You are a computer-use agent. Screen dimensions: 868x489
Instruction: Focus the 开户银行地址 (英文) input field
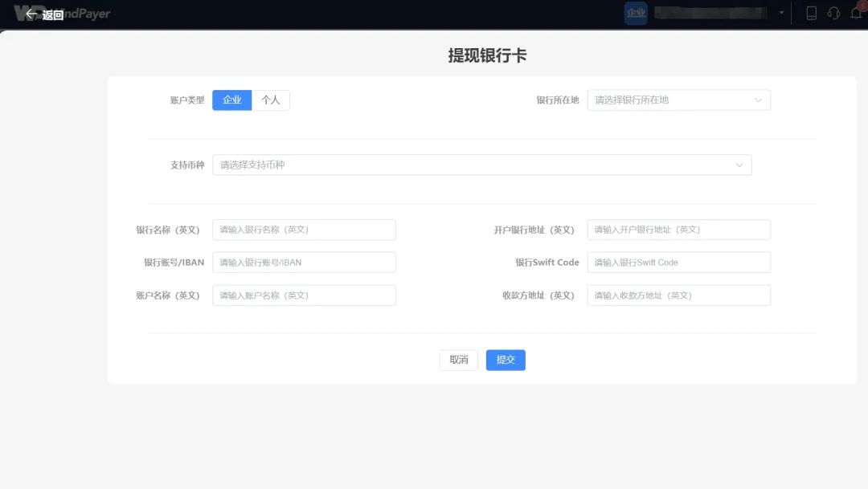(x=678, y=230)
